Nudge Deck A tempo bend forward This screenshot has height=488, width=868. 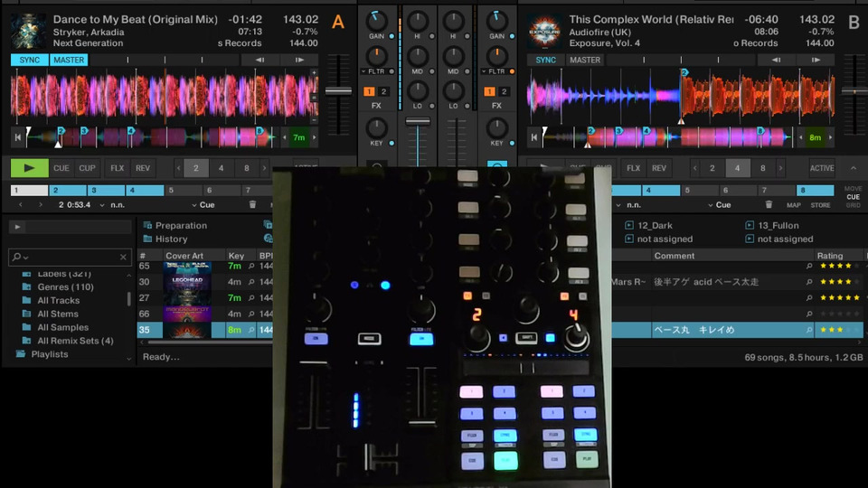click(x=299, y=60)
